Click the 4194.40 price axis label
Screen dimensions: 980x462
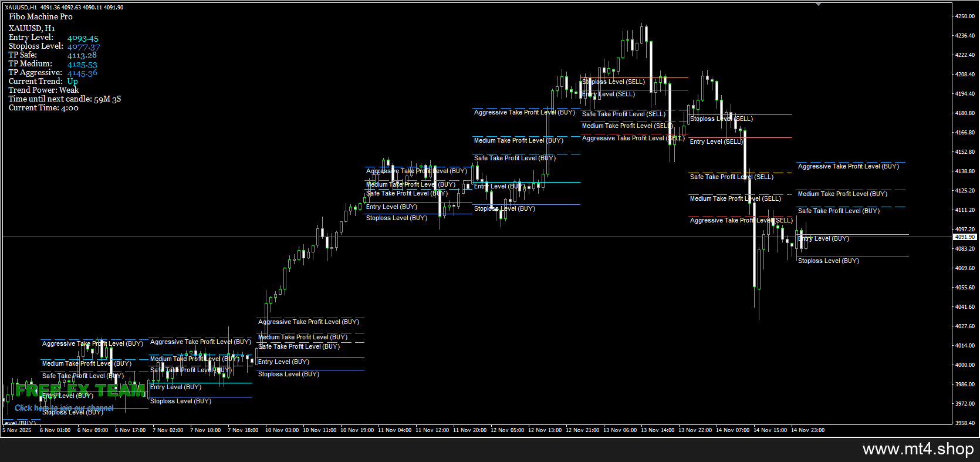click(x=965, y=94)
